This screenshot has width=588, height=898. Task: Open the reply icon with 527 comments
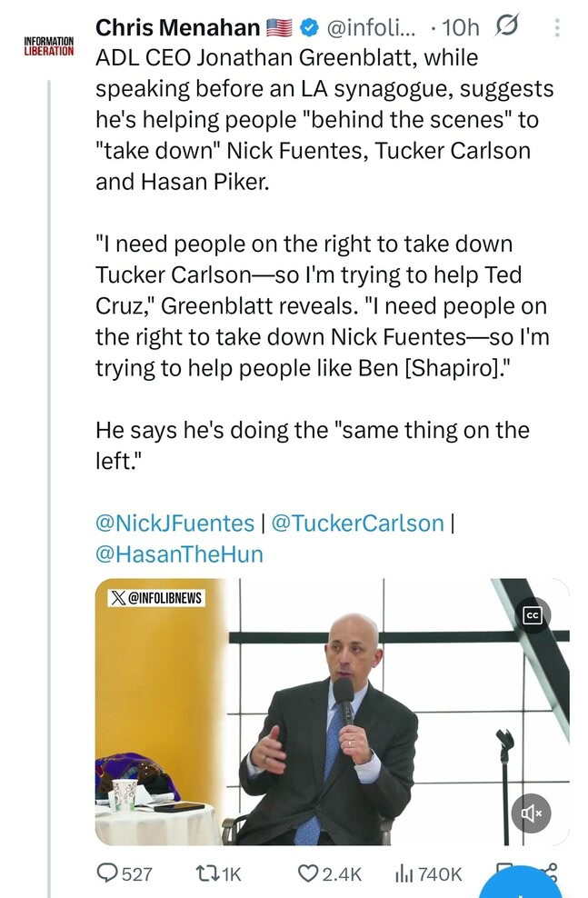tap(110, 873)
